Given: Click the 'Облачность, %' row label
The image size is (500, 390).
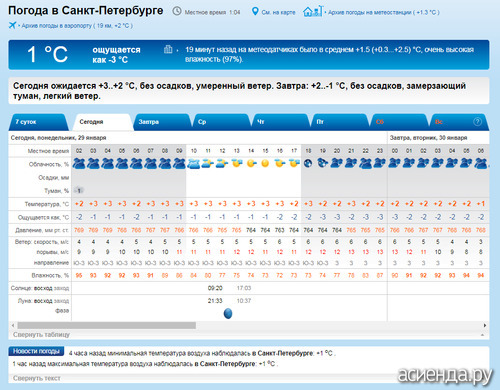Looking at the screenshot, I should [49, 164].
